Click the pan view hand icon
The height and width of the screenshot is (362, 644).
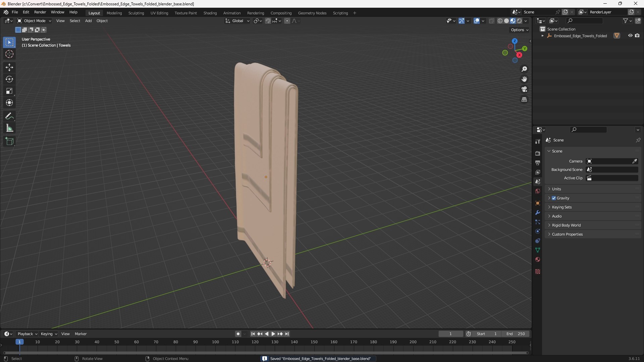[x=524, y=79]
